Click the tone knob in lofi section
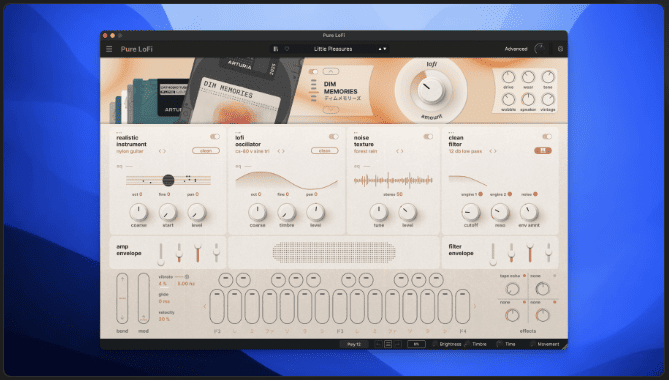Screen dimensions: 669x380 pyautogui.click(x=548, y=77)
